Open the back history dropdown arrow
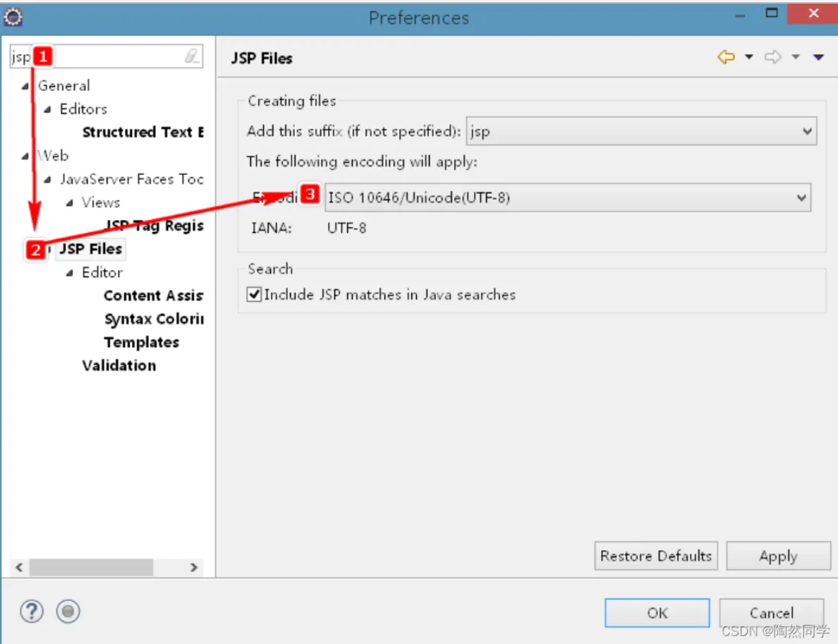 pyautogui.click(x=748, y=56)
